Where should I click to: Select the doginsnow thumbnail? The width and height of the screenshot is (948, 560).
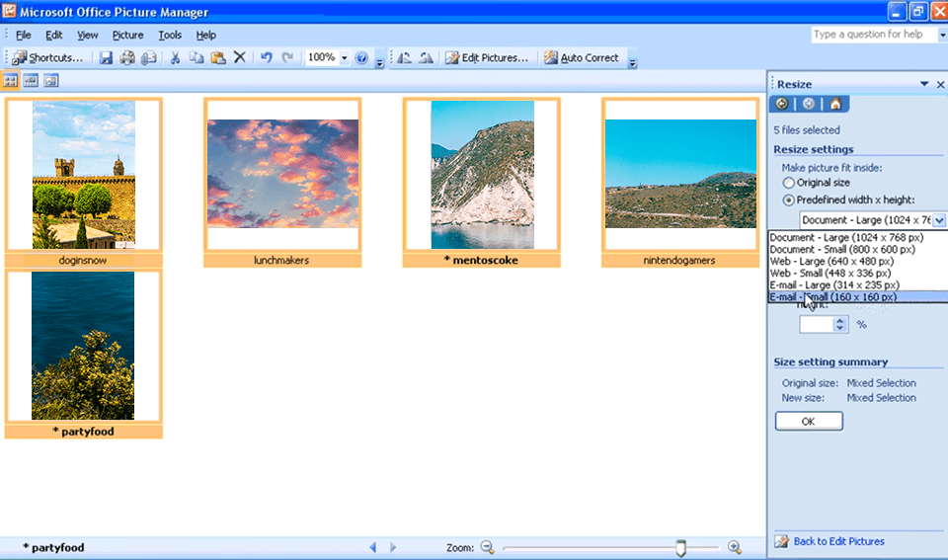click(83, 182)
